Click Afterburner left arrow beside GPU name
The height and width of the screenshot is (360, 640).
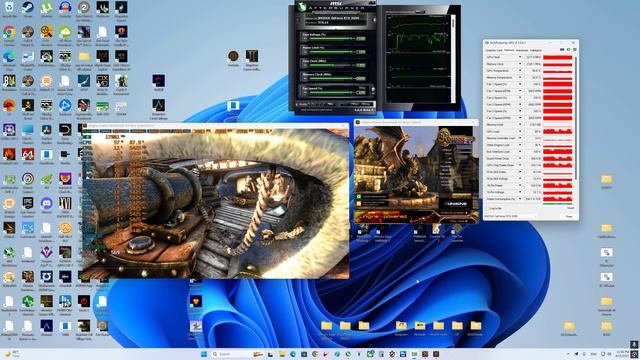(298, 20)
